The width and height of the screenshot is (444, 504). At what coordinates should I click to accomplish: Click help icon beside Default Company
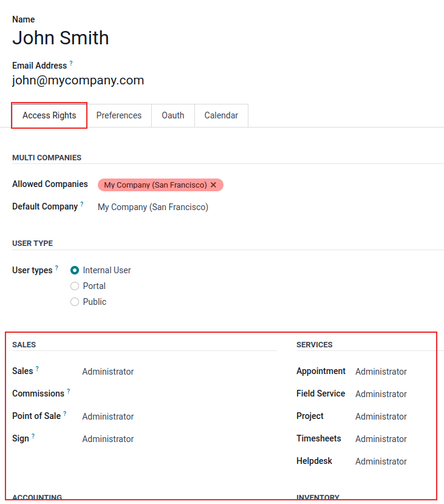coord(82,205)
